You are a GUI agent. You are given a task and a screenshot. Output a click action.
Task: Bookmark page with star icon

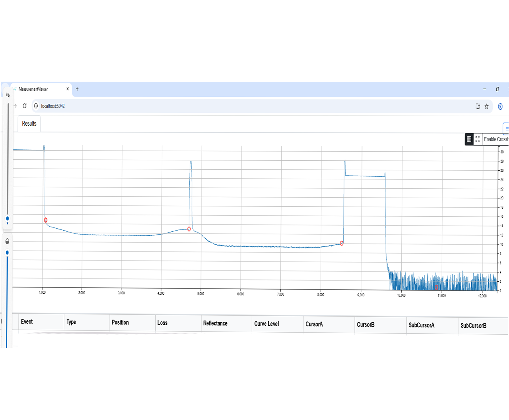point(487,107)
